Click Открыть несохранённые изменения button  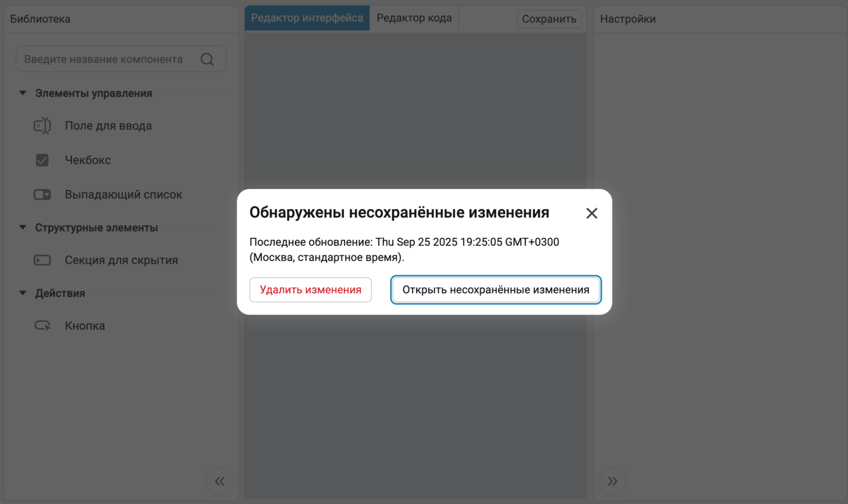coord(495,290)
